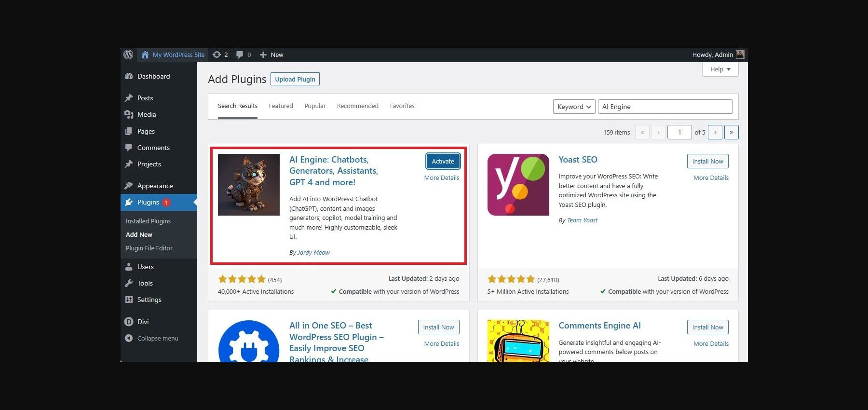The width and height of the screenshot is (868, 410).
Task: Jump to the last results page
Action: pos(732,132)
